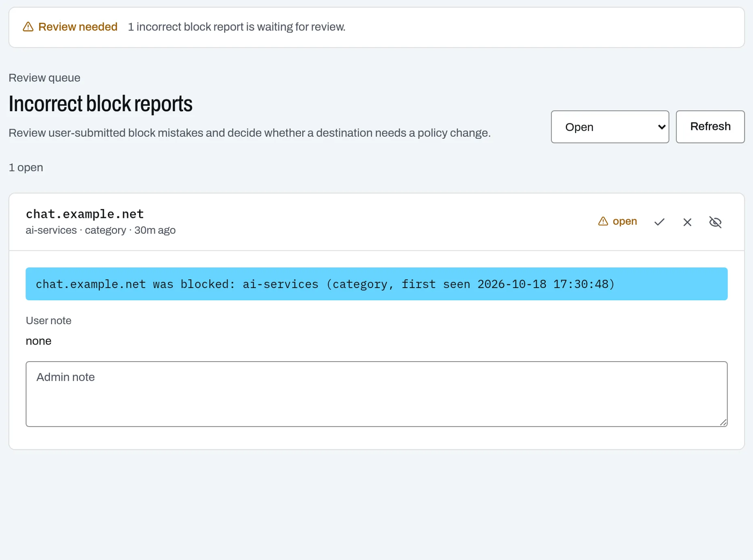Click the 'open' status badge text
This screenshot has width=753, height=560.
[624, 221]
